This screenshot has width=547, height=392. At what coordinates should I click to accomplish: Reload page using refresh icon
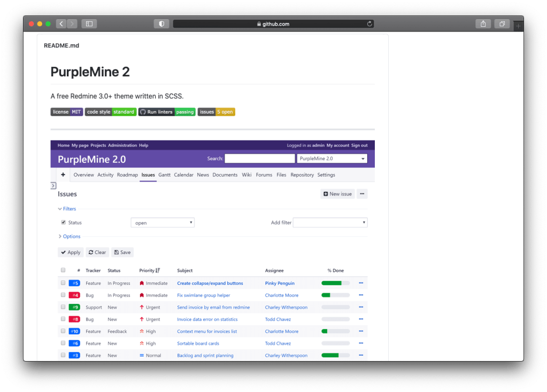369,23
